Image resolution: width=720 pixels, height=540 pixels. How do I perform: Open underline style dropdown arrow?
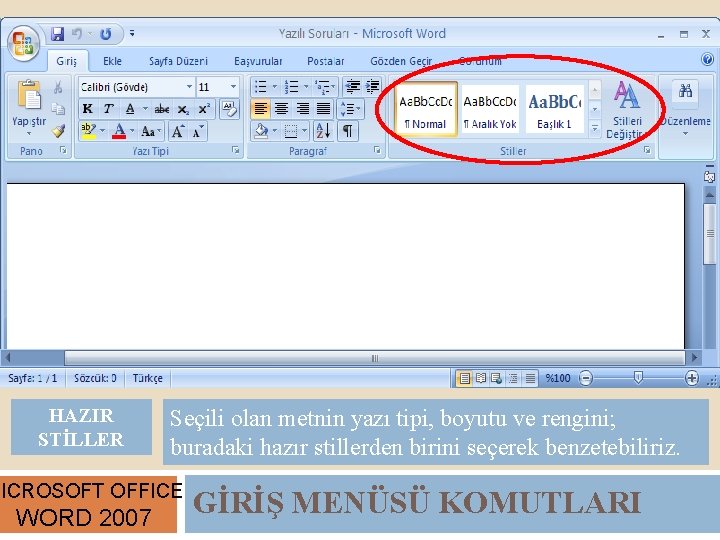click(x=145, y=109)
